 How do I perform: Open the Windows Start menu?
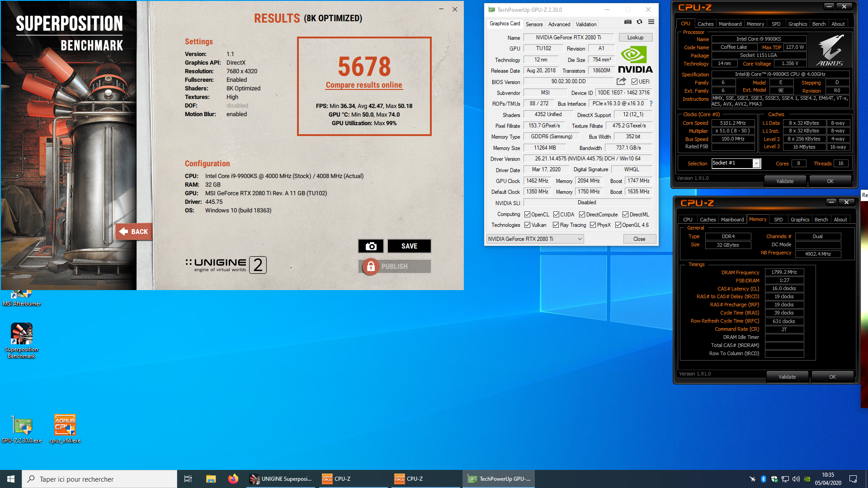click(x=11, y=479)
